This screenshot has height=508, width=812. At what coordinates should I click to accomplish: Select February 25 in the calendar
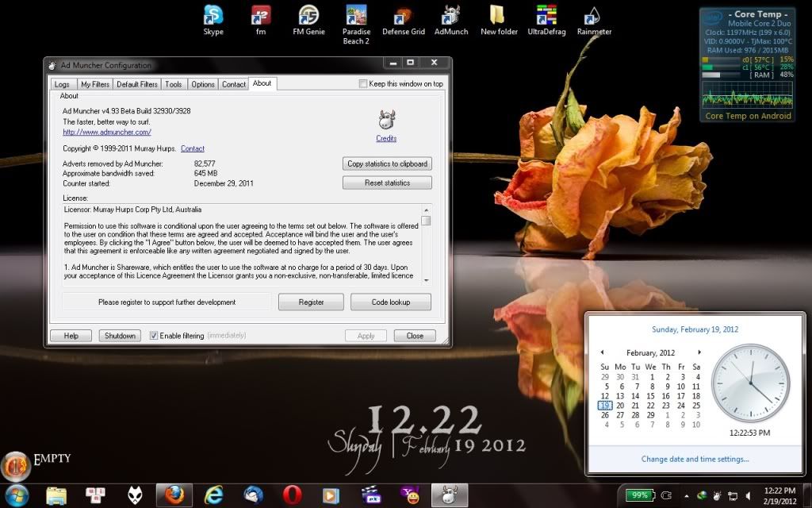(x=696, y=406)
